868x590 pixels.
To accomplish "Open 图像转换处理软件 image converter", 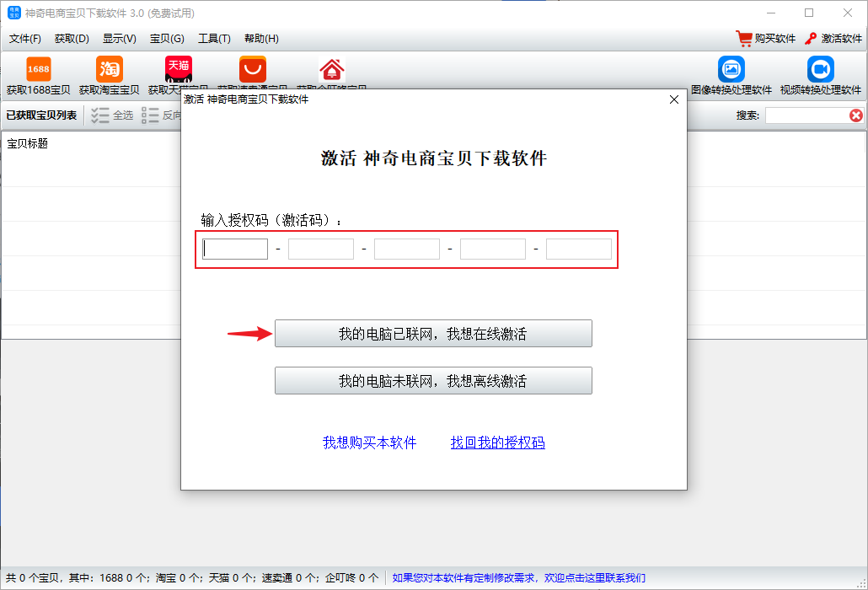I will [731, 69].
